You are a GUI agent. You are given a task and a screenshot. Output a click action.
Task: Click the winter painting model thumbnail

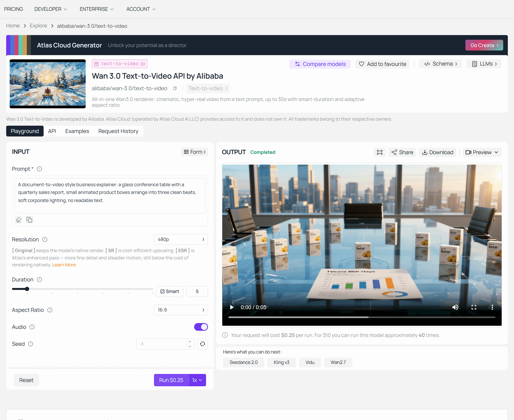pyautogui.click(x=48, y=84)
